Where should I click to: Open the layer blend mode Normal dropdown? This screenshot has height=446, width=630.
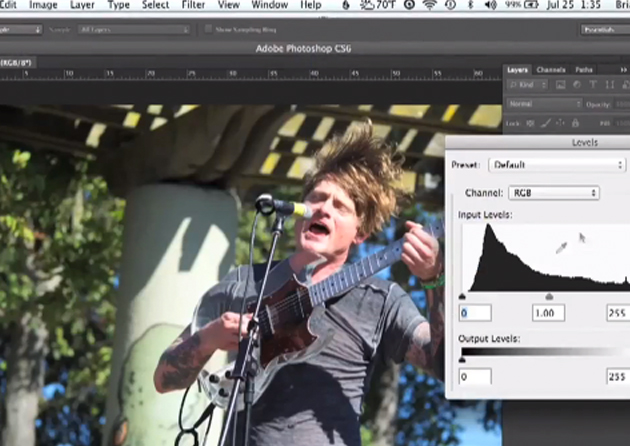[544, 104]
